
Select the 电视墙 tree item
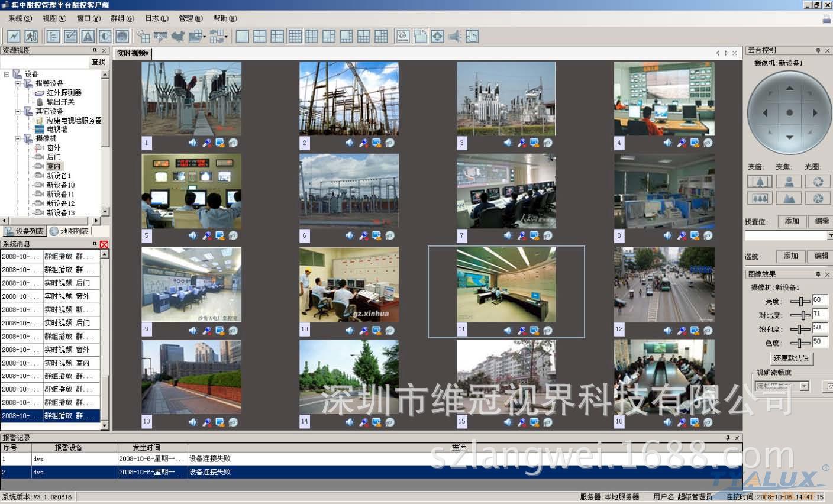point(57,129)
